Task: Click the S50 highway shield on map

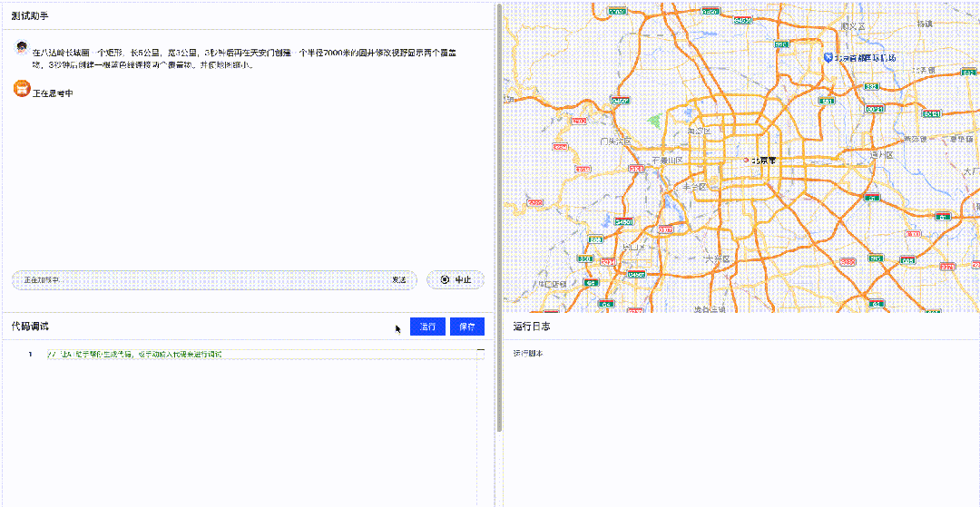Action: (x=781, y=44)
